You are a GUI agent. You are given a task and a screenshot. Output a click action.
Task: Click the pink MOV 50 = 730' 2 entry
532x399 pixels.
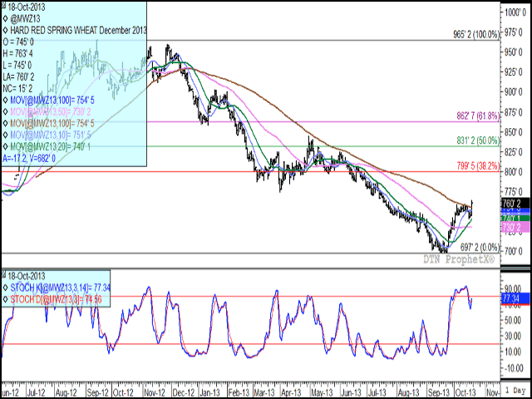(51, 112)
